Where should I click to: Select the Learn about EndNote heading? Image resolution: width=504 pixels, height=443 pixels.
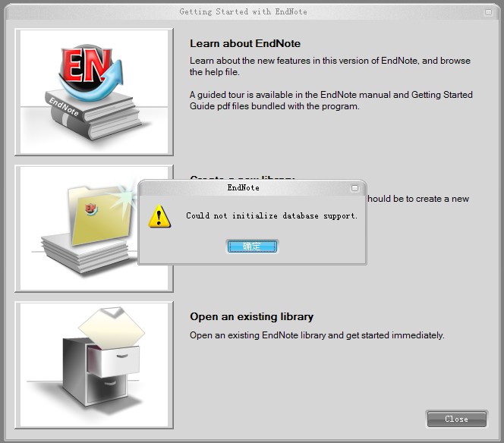click(245, 43)
